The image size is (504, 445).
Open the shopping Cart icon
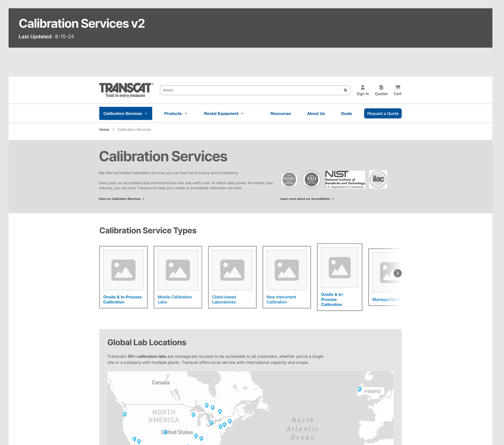pyautogui.click(x=397, y=87)
